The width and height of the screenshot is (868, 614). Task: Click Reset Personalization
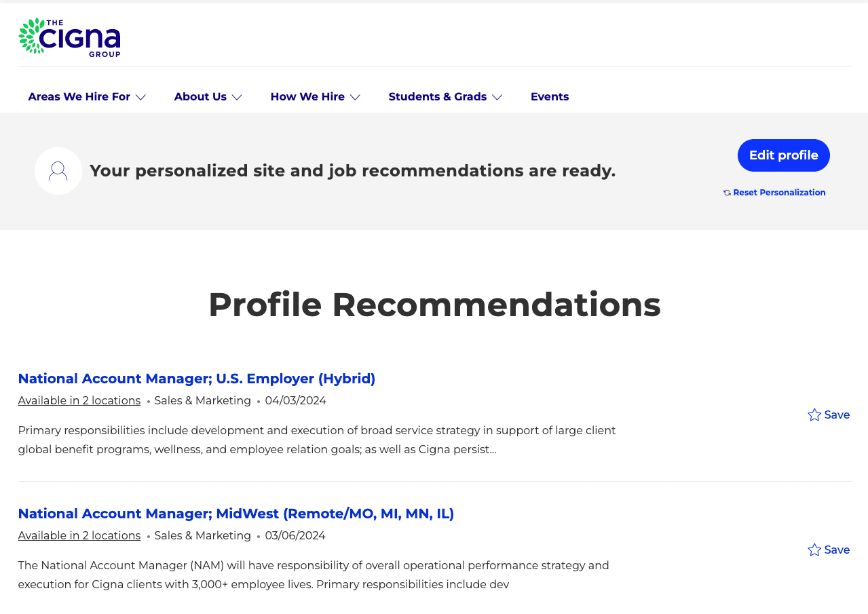tap(779, 192)
